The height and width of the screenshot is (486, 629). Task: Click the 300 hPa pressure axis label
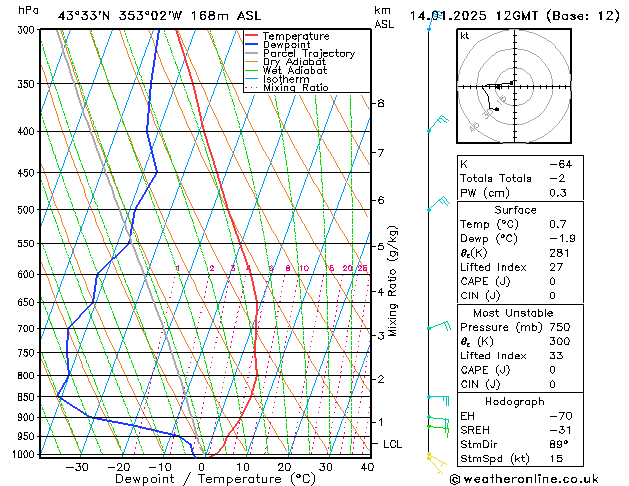[26, 30]
